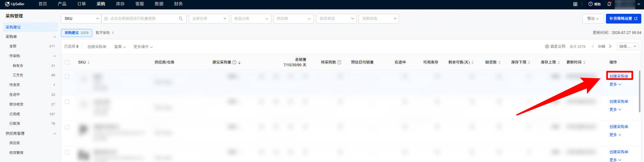Screen dimensions: 644x162
Task: Tick the third product row checkbox
Action: click(x=67, y=127)
